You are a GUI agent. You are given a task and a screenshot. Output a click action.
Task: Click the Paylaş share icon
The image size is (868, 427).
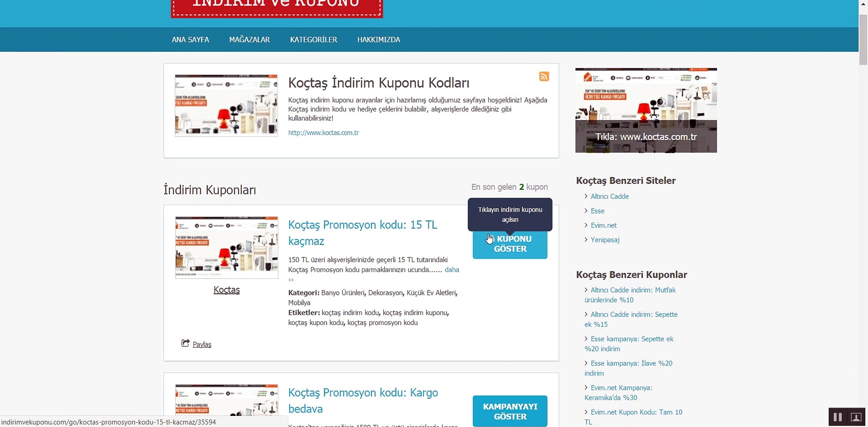point(185,343)
